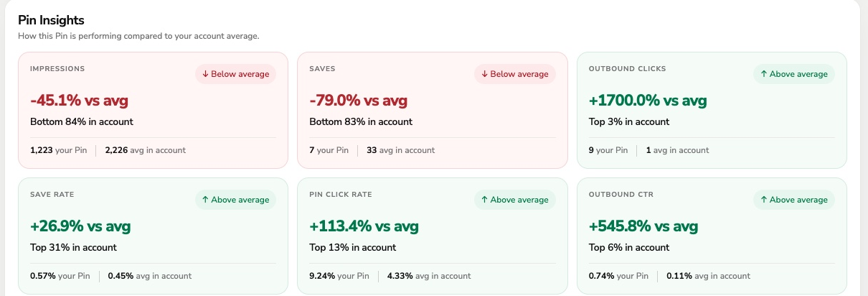The height and width of the screenshot is (296, 868).
Task: Select the Outbound Clicks card heading
Action: point(627,69)
